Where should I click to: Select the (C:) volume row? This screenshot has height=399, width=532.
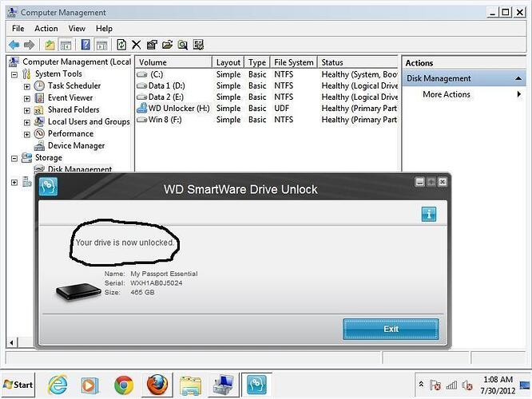click(x=266, y=74)
